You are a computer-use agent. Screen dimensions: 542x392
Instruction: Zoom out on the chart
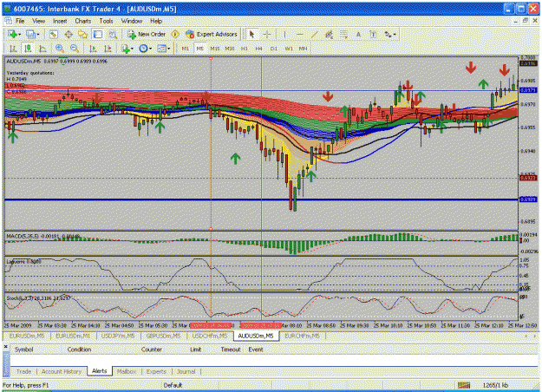[75, 49]
